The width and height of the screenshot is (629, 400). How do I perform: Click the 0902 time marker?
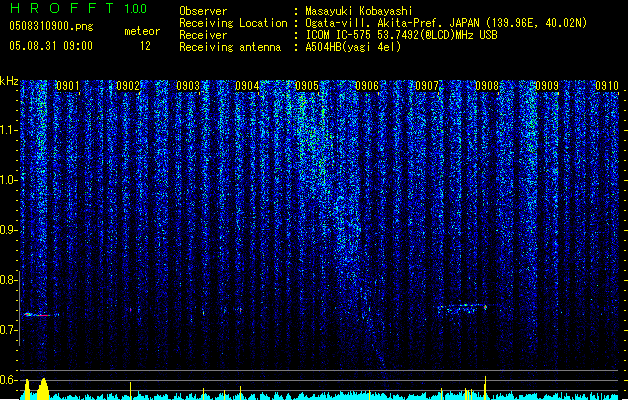[128, 86]
